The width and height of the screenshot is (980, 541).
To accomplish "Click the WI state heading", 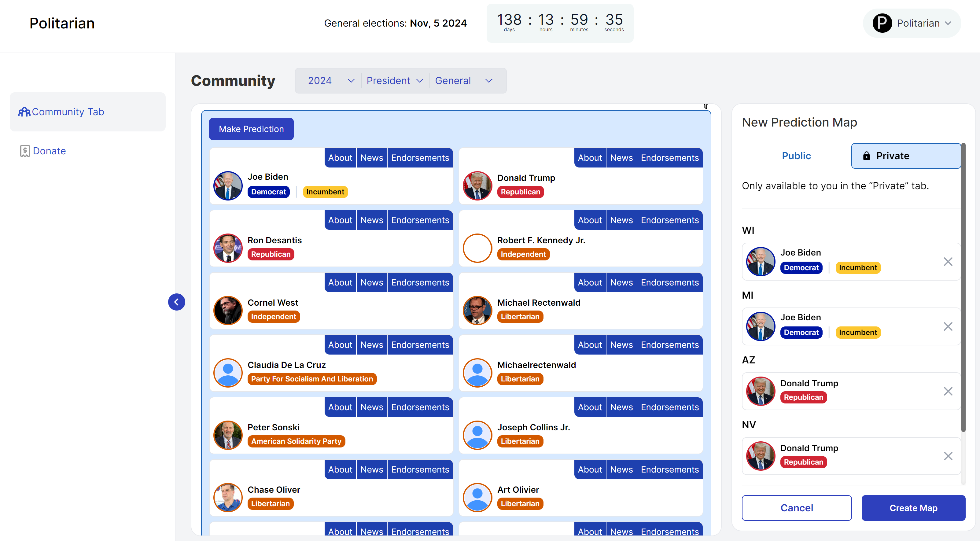I will point(748,230).
